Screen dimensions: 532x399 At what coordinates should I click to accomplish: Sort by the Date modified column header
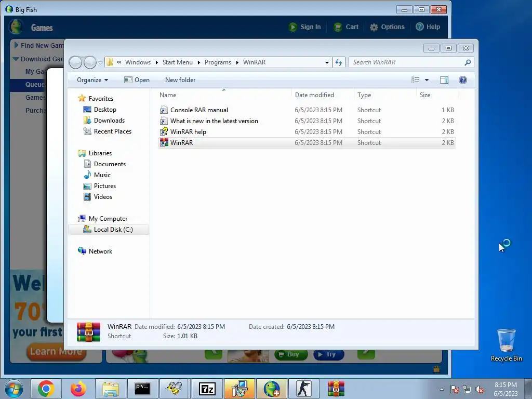click(x=322, y=95)
